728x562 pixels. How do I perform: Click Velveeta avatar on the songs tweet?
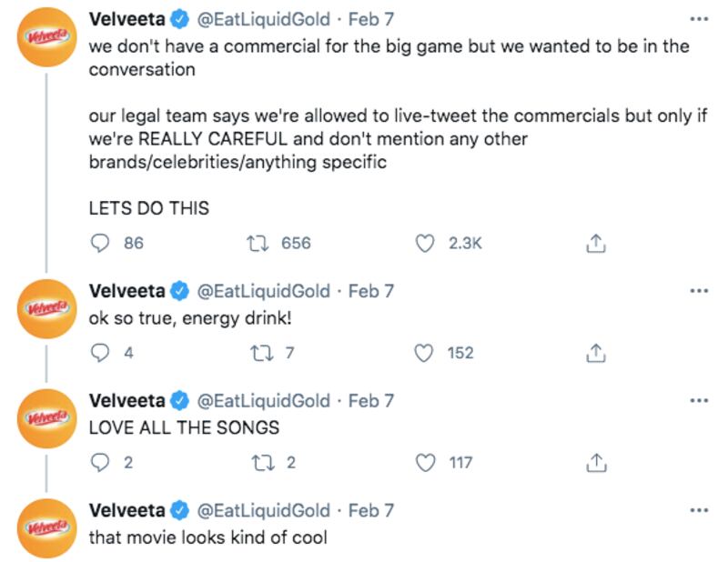click(x=46, y=419)
